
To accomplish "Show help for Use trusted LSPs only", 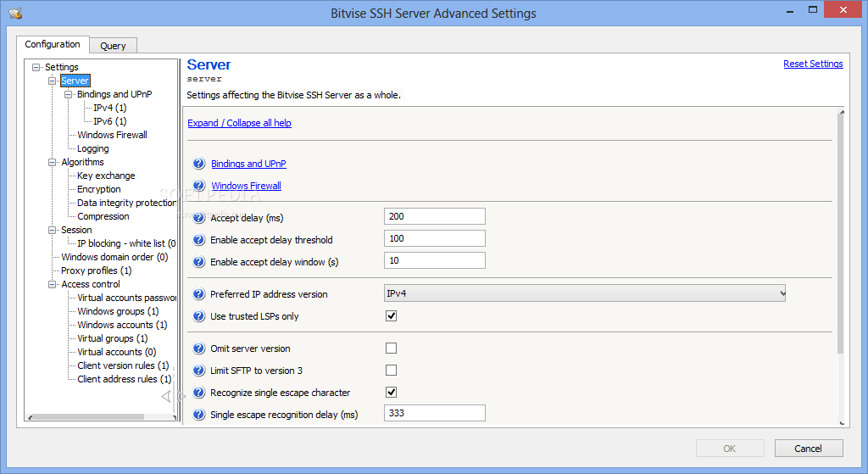I will [198, 316].
